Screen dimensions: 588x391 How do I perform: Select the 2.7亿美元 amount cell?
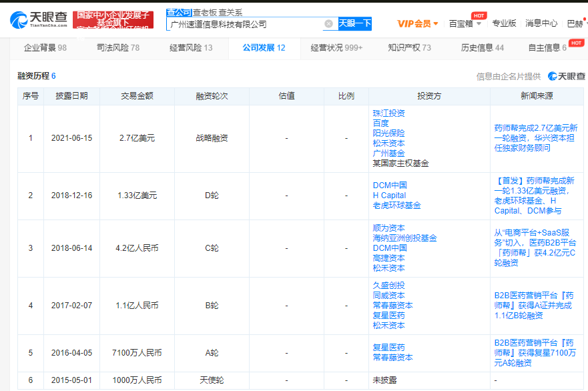click(137, 138)
